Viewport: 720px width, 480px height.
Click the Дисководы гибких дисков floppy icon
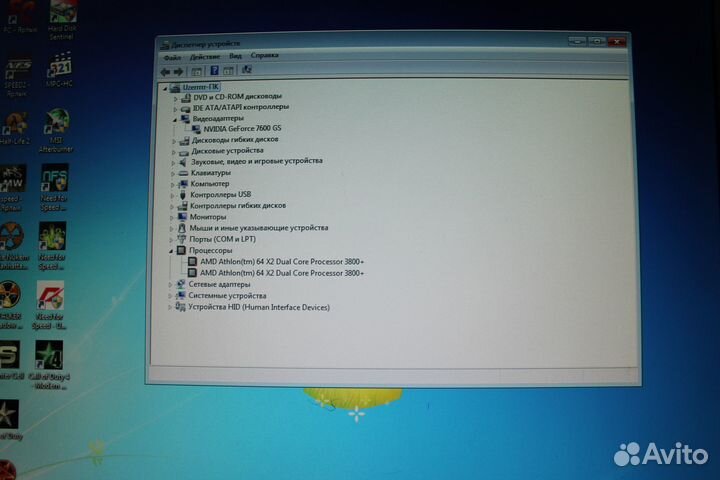point(184,141)
